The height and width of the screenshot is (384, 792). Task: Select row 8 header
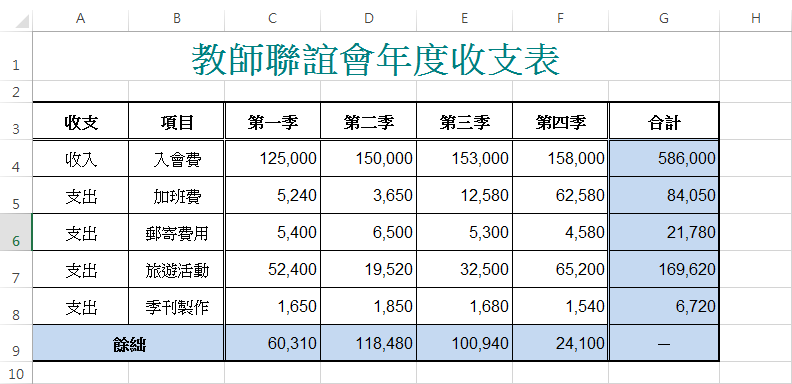[x=16, y=306]
